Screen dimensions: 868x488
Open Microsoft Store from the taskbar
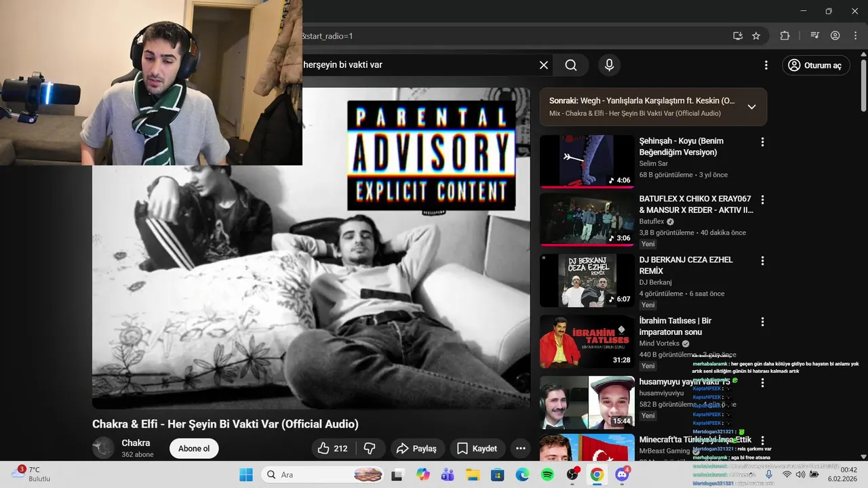click(497, 475)
